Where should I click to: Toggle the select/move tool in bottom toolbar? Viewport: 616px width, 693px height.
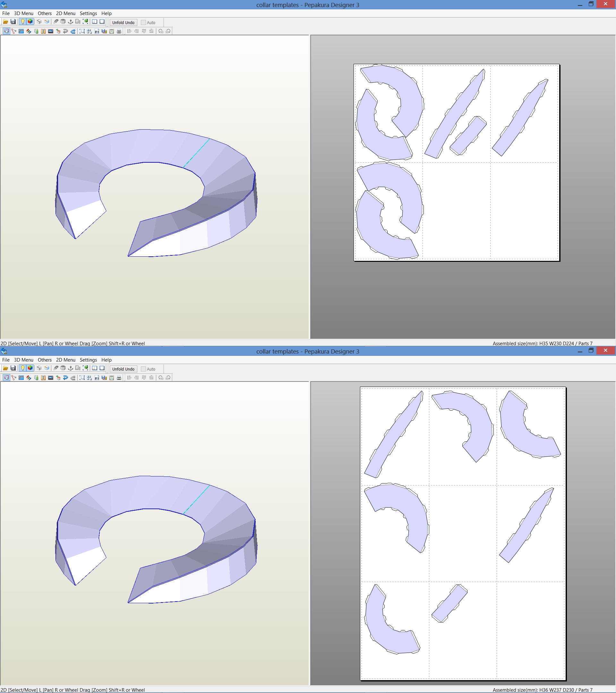pyautogui.click(x=5, y=377)
